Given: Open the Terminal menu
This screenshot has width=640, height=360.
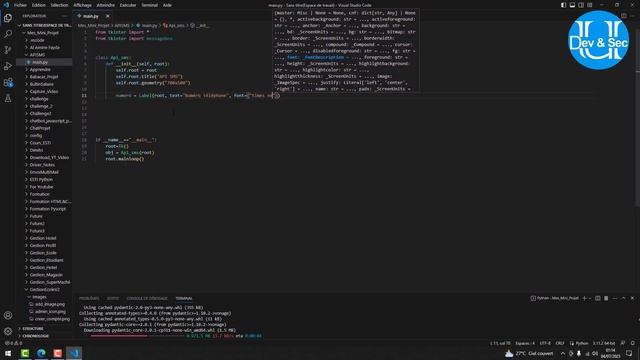Looking at the screenshot, I should pyautogui.click(x=149, y=5).
